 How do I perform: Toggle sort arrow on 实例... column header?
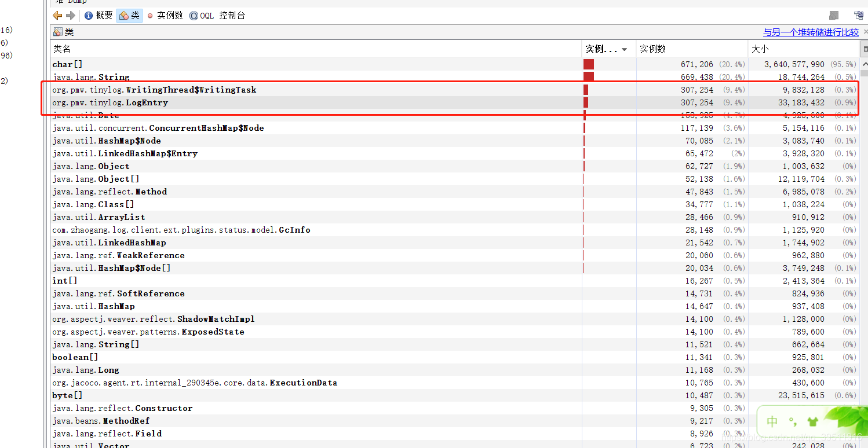coord(624,50)
